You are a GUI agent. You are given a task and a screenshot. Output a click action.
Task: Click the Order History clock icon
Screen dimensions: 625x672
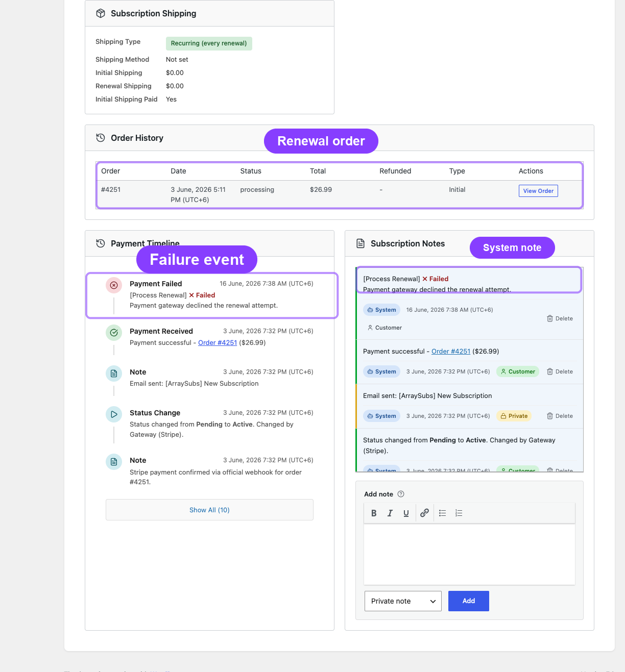click(101, 138)
